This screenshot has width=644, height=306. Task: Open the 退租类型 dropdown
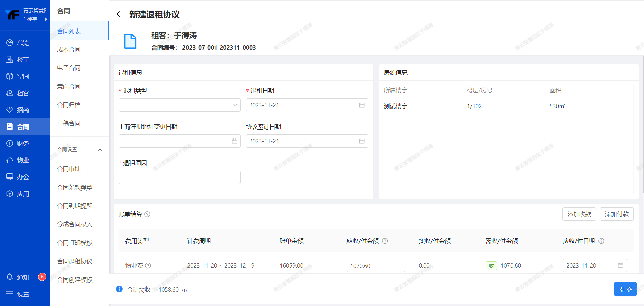coord(179,105)
